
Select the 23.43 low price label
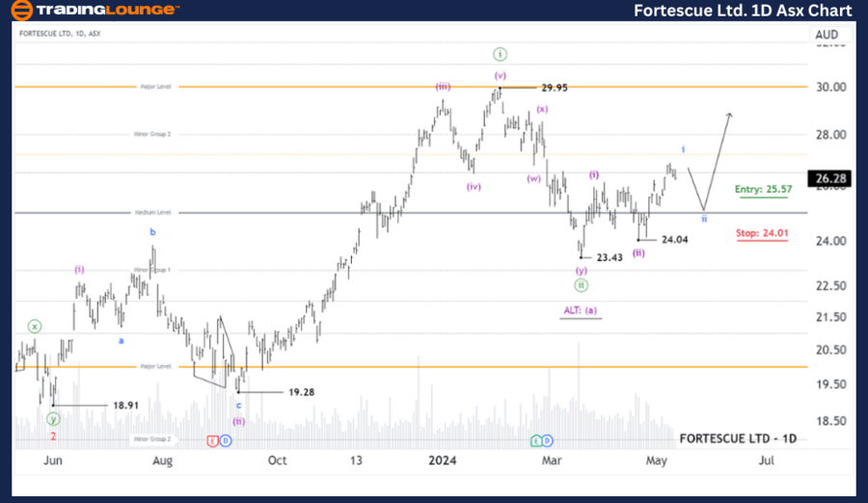click(x=610, y=257)
